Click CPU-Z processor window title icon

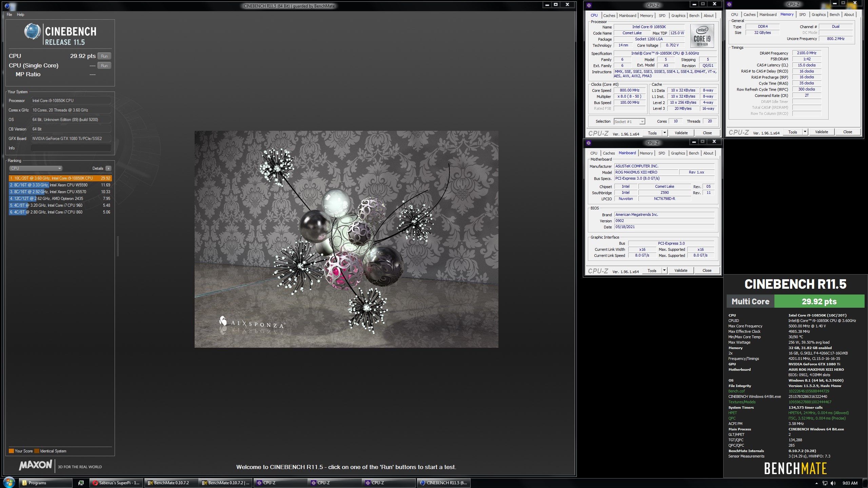click(589, 5)
